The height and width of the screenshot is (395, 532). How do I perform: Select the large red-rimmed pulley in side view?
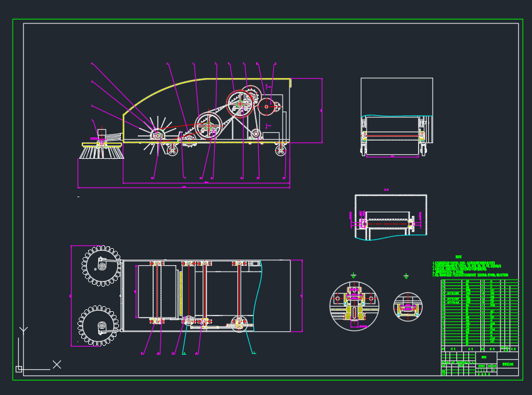coord(241,103)
